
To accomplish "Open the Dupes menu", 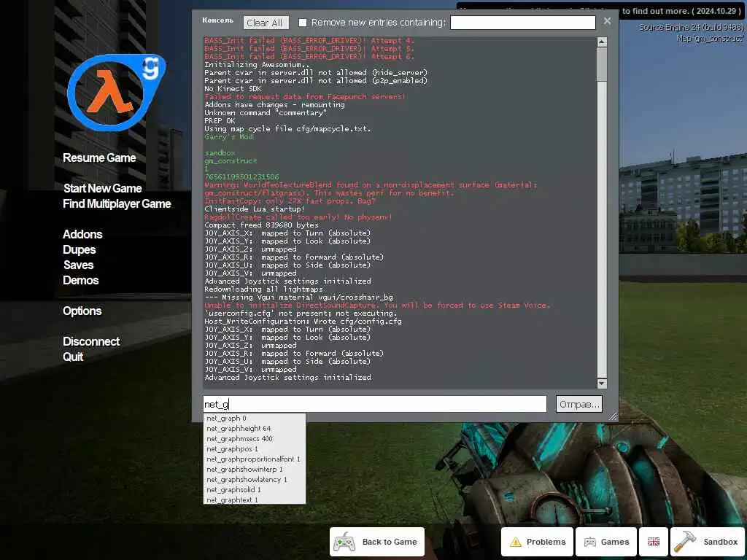I will 79,249.
